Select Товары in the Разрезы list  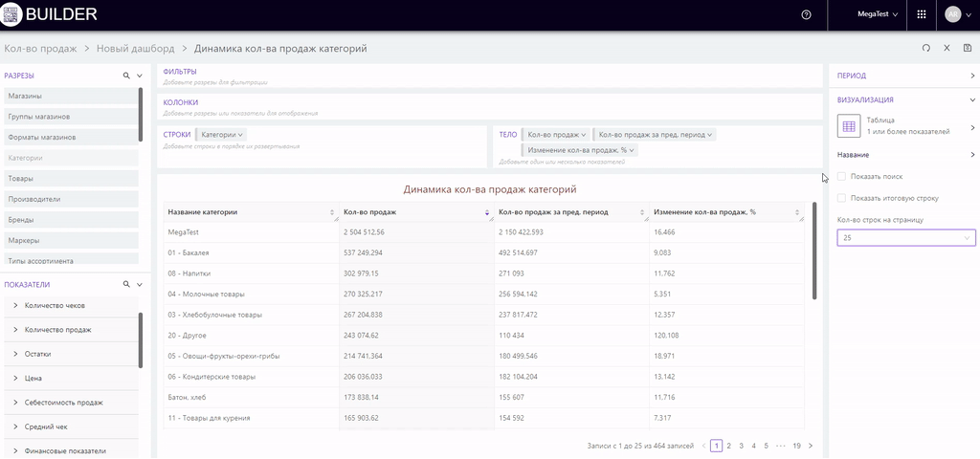point(21,179)
